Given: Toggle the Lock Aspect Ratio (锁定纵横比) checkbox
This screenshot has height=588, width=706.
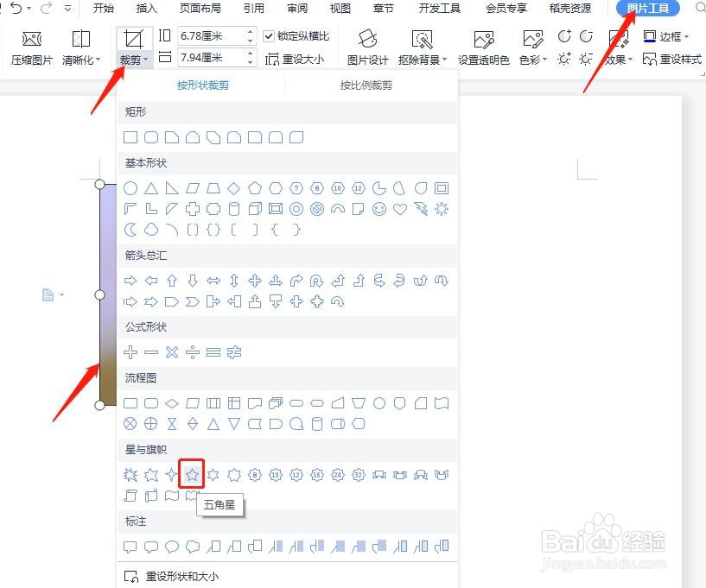Looking at the screenshot, I should (269, 36).
